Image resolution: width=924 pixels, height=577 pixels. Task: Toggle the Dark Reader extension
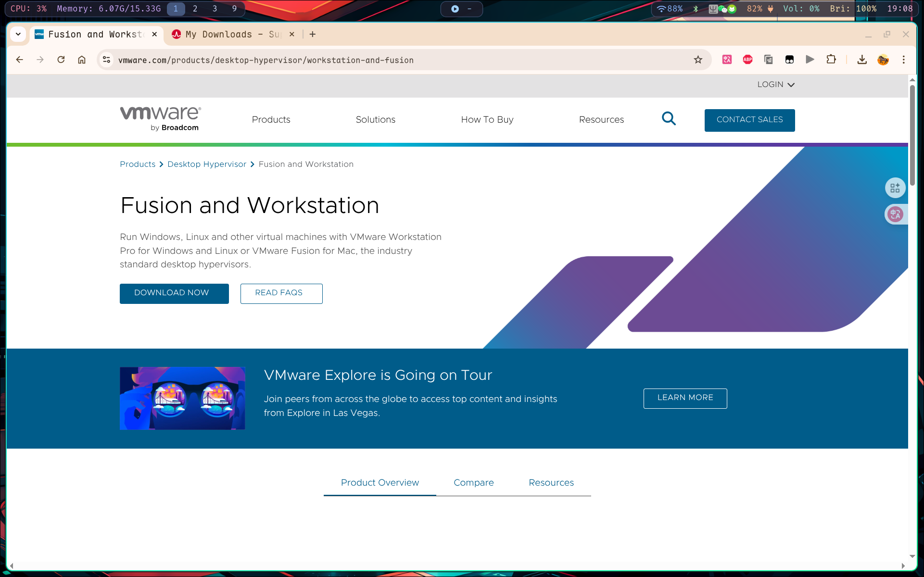[x=789, y=60]
